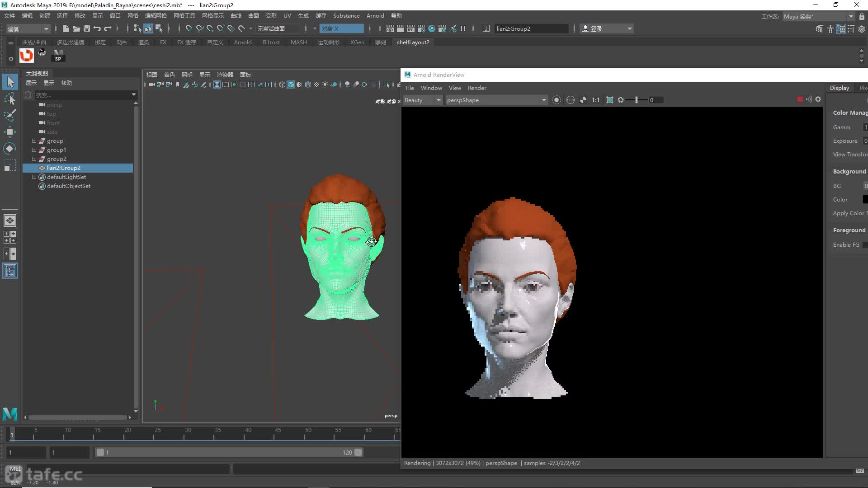
Task: Switch to the XGen shelf tab
Action: 357,42
